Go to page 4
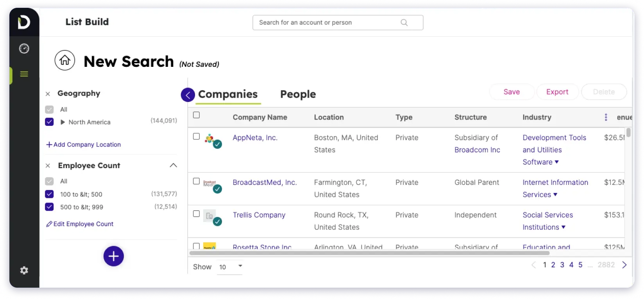 571,265
